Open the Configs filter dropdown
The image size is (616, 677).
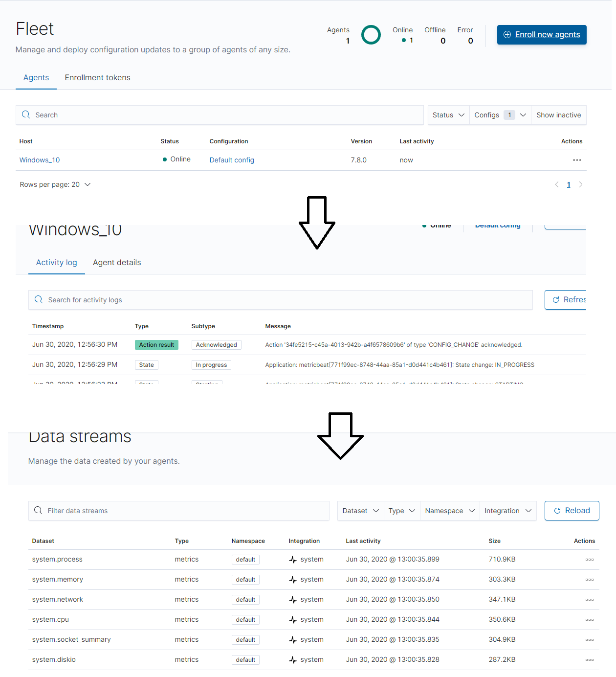[500, 115]
